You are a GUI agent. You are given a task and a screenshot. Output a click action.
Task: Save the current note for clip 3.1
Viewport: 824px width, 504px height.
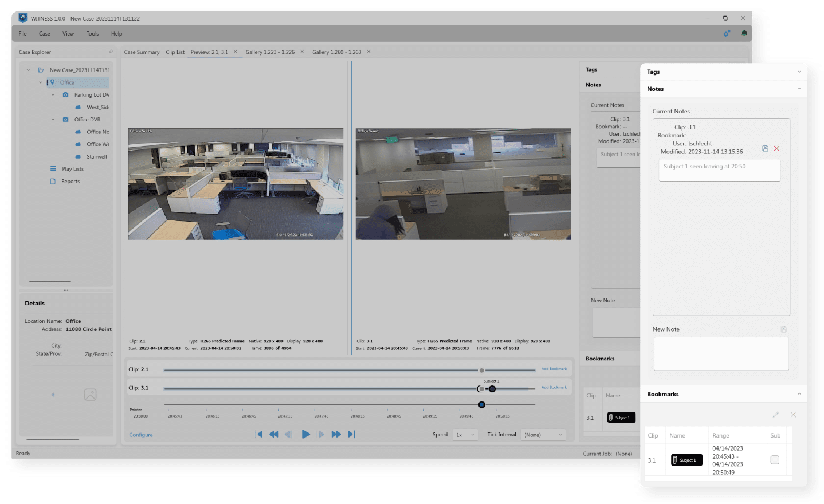(x=765, y=149)
